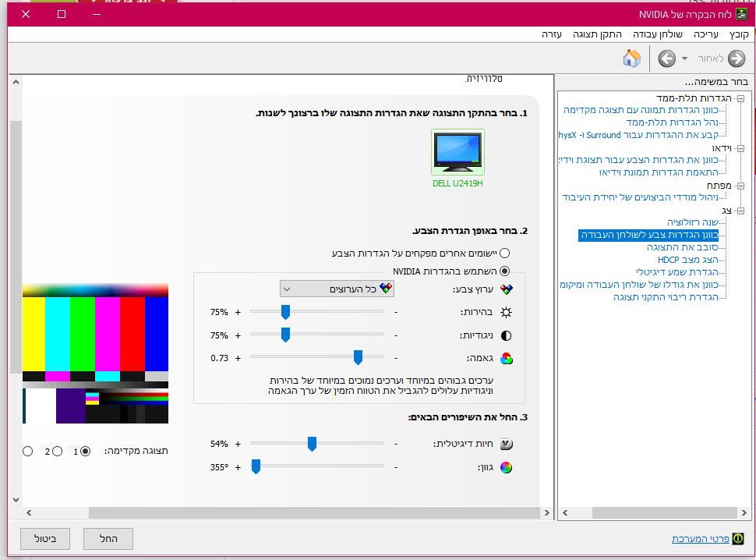Image resolution: width=756 pixels, height=560 pixels.
Task: Open the back-history dropdown arrow in the toolbar
Action: 684,58
